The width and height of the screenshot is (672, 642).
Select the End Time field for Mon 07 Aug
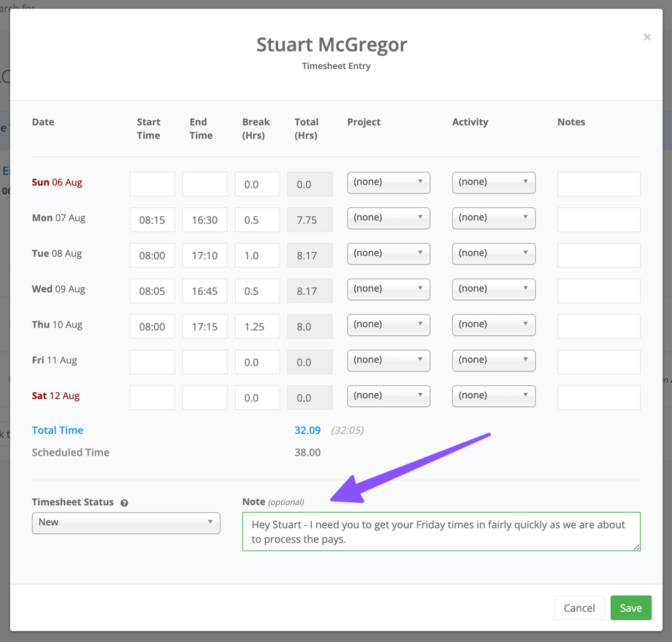[204, 220]
